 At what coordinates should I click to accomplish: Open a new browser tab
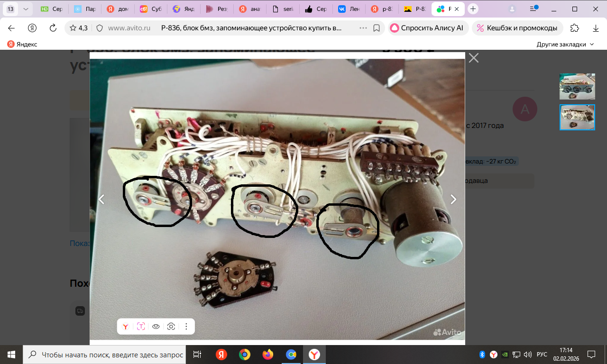[473, 9]
